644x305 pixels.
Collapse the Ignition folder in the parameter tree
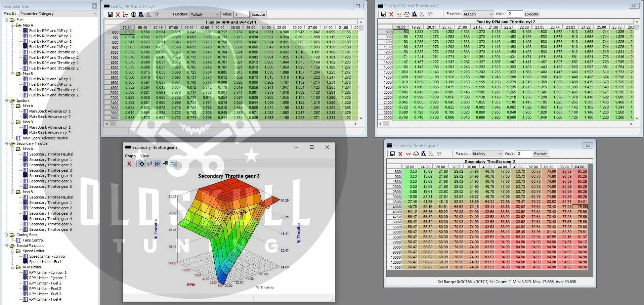pos(6,100)
